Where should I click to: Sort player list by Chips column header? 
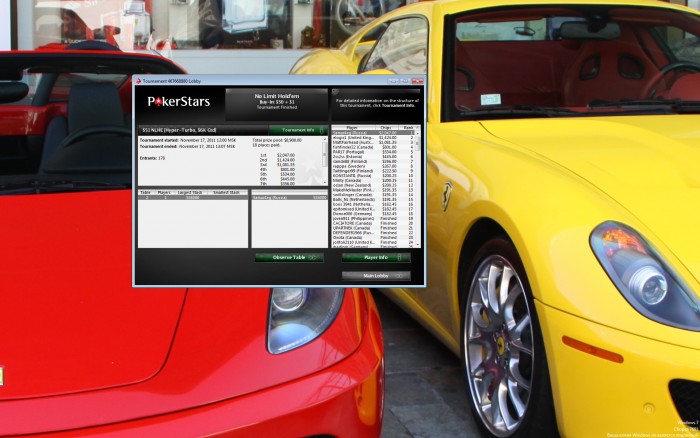[386, 128]
